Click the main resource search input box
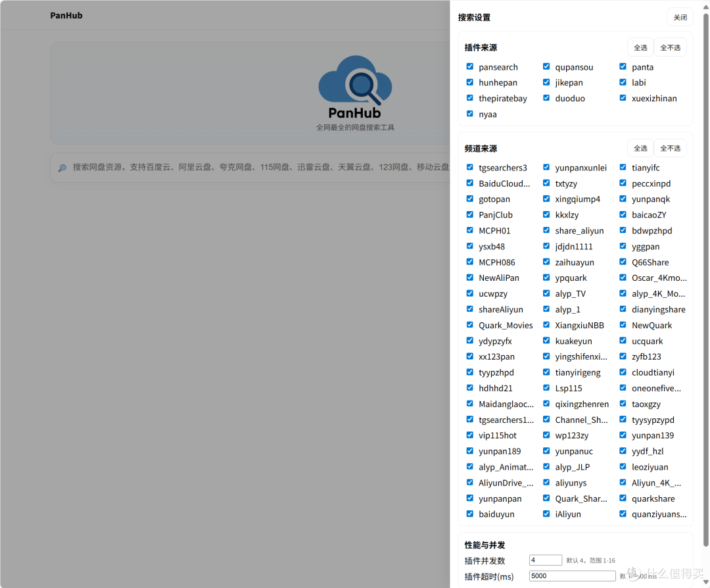Screen dimensions: 710x588 click(x=256, y=168)
